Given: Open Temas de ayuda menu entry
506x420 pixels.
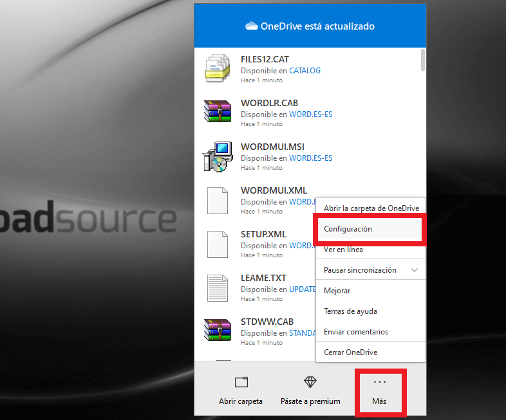Looking at the screenshot, I should coord(371,311).
